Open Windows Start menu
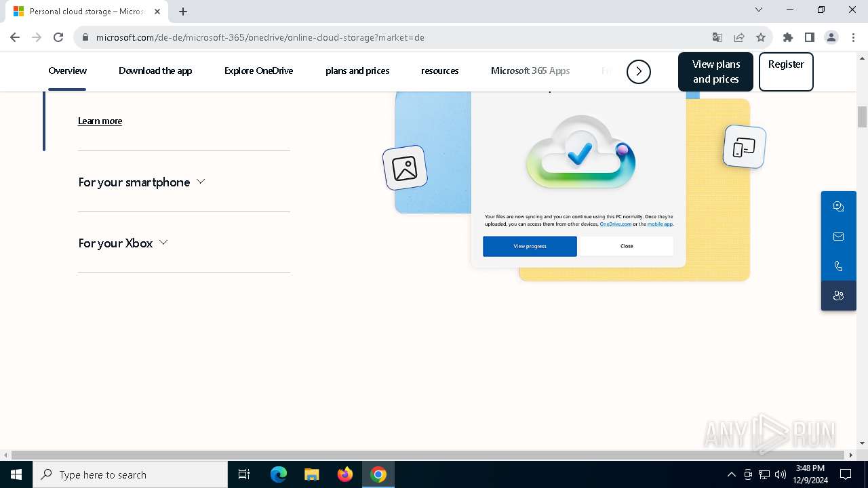 tap(16, 474)
